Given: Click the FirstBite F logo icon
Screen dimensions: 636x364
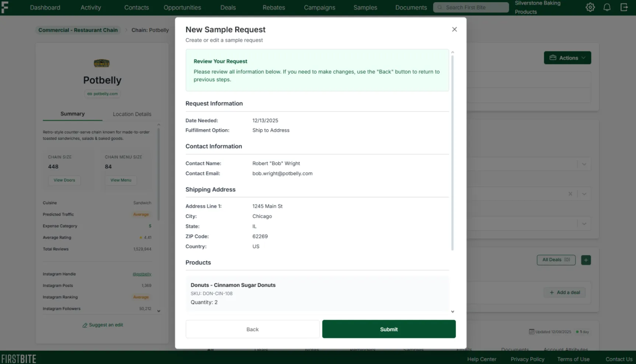Looking at the screenshot, I should pos(5,7).
